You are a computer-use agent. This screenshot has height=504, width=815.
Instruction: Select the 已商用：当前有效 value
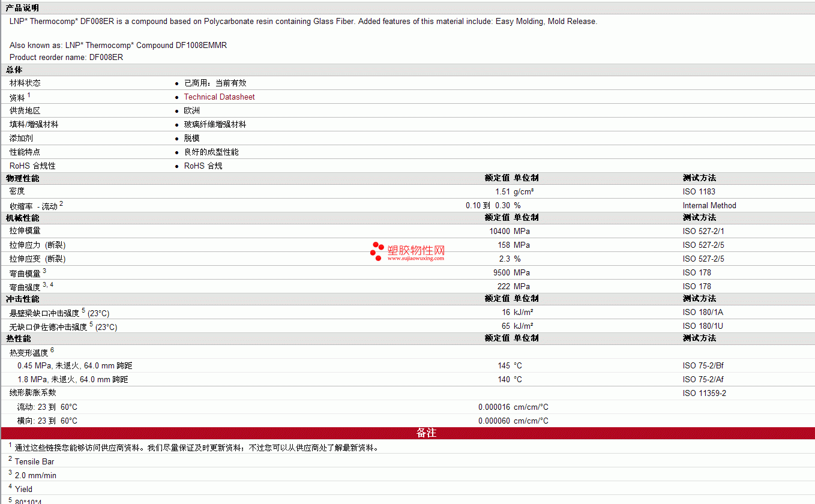point(215,83)
